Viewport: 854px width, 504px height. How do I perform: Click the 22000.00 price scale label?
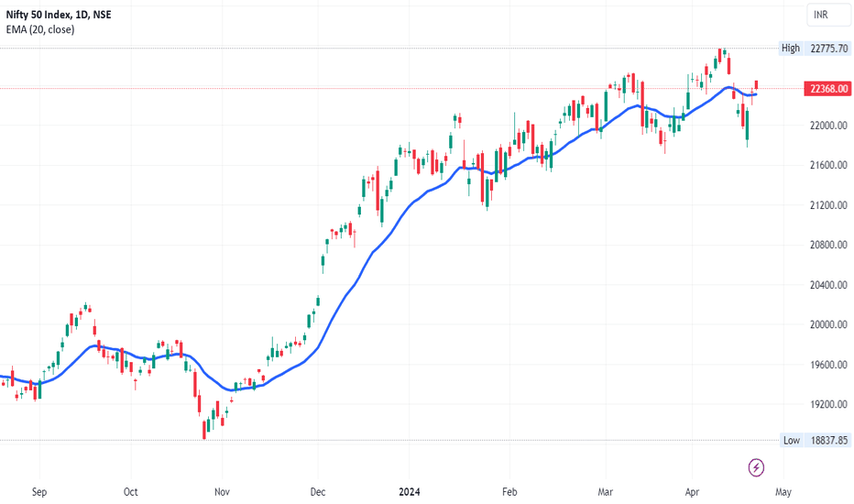point(828,126)
